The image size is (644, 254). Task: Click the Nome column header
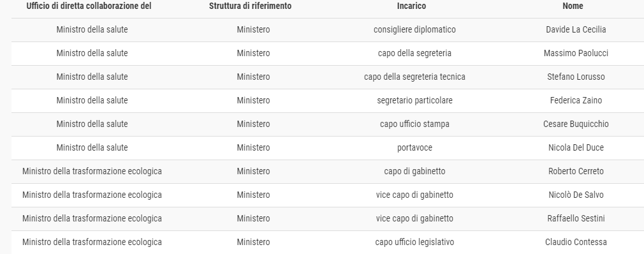click(x=573, y=6)
